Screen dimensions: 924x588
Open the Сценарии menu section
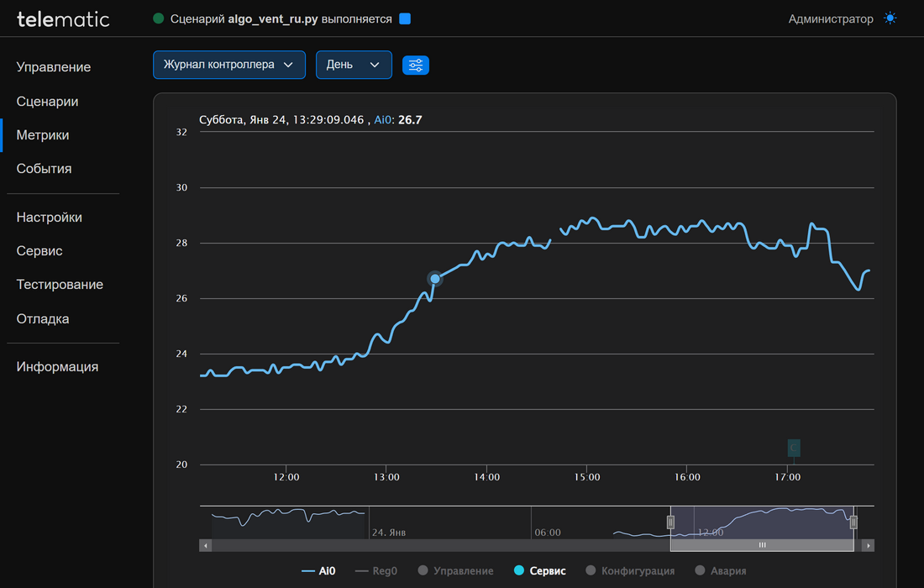[x=47, y=102]
